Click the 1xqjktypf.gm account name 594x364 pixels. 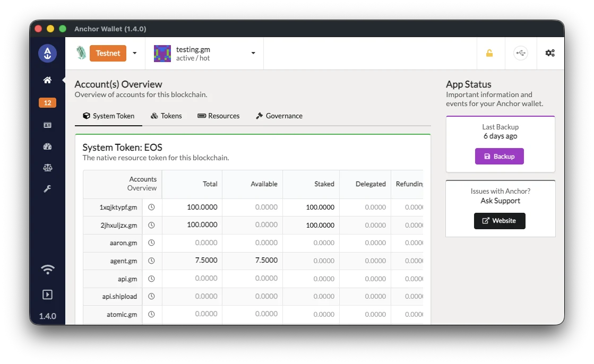click(118, 207)
